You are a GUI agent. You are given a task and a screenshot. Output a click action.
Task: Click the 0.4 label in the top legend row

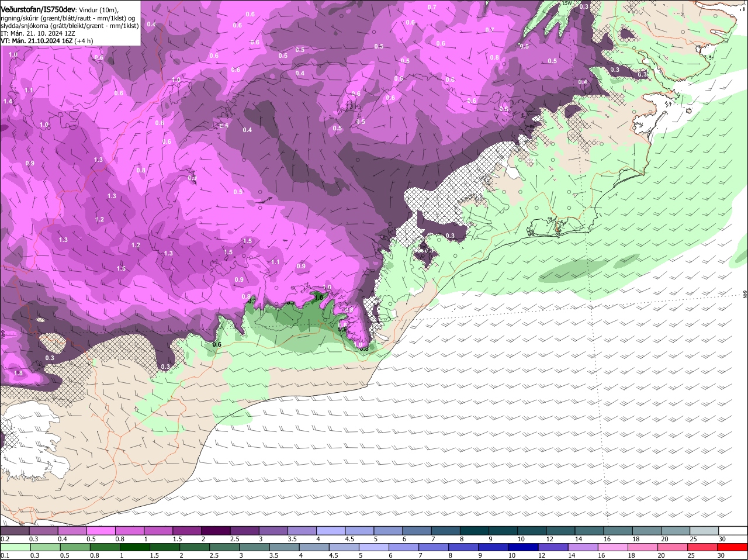click(x=62, y=539)
